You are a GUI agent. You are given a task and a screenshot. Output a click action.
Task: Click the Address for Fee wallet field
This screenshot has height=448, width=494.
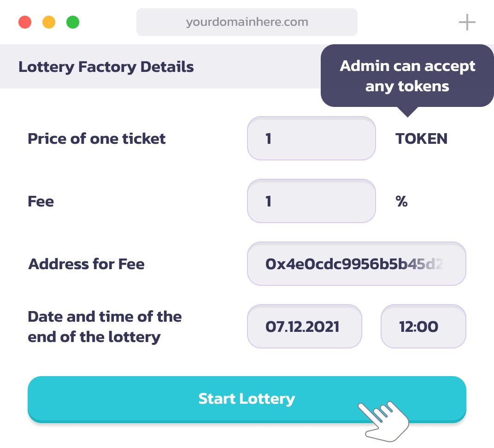tap(357, 264)
